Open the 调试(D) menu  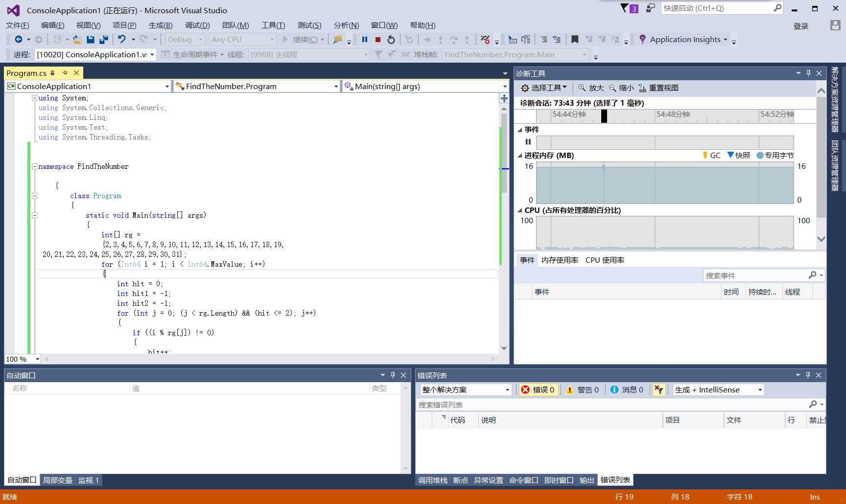[197, 25]
